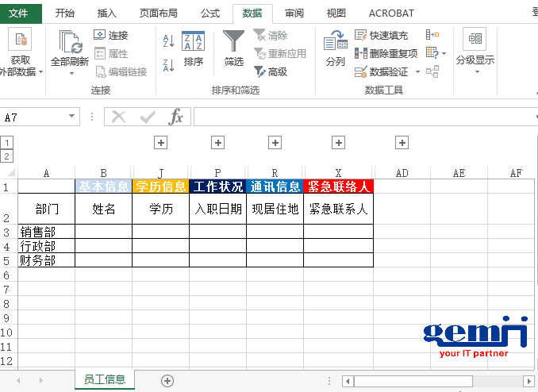Add a new sheet with plus icon
The height and width of the screenshot is (392, 538).
[167, 381]
